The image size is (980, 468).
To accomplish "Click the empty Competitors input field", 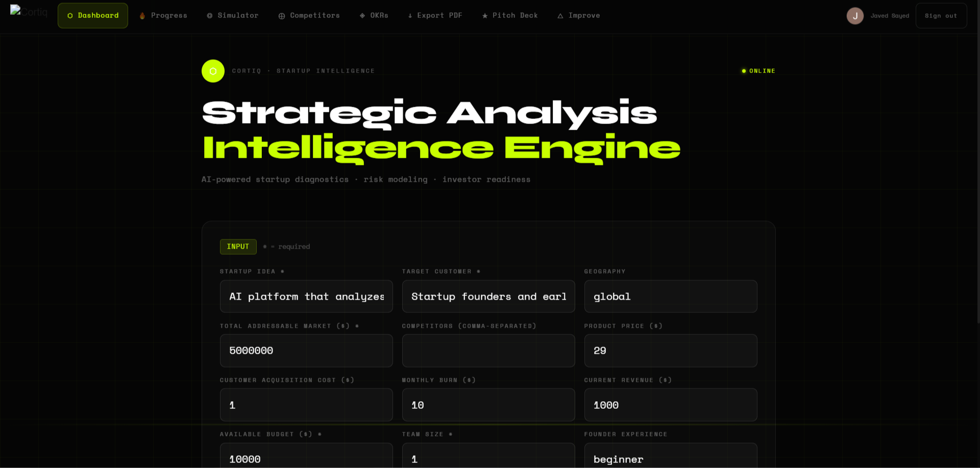I will (x=488, y=351).
